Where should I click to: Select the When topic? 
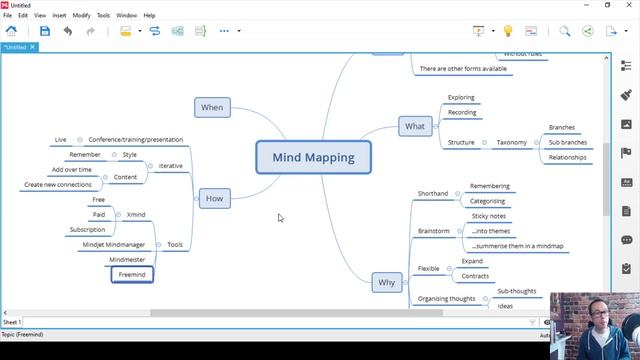point(212,107)
